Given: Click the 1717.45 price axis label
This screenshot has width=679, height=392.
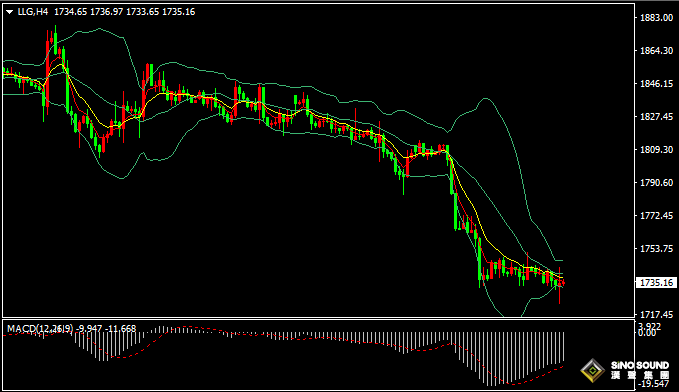Looking at the screenshot, I should pos(656,314).
